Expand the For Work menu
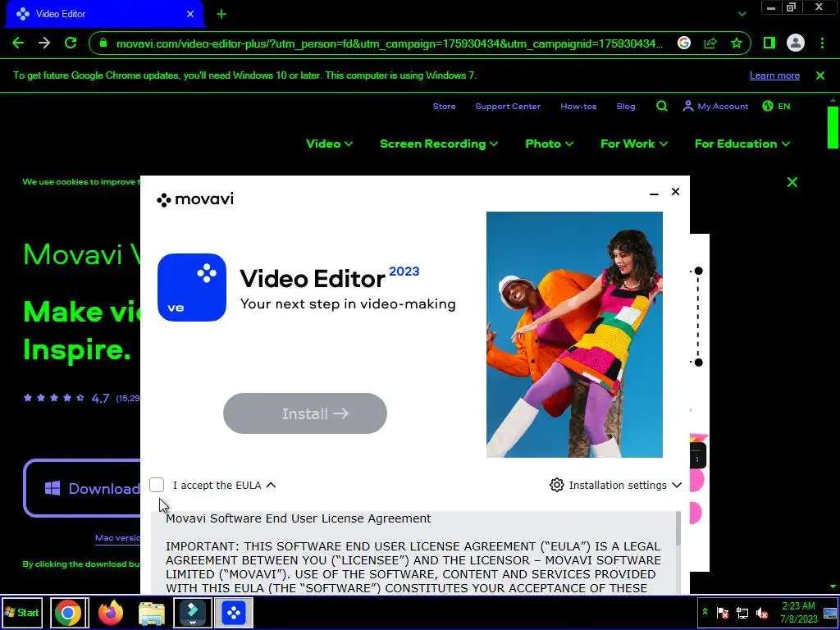The width and height of the screenshot is (840, 630). point(634,144)
